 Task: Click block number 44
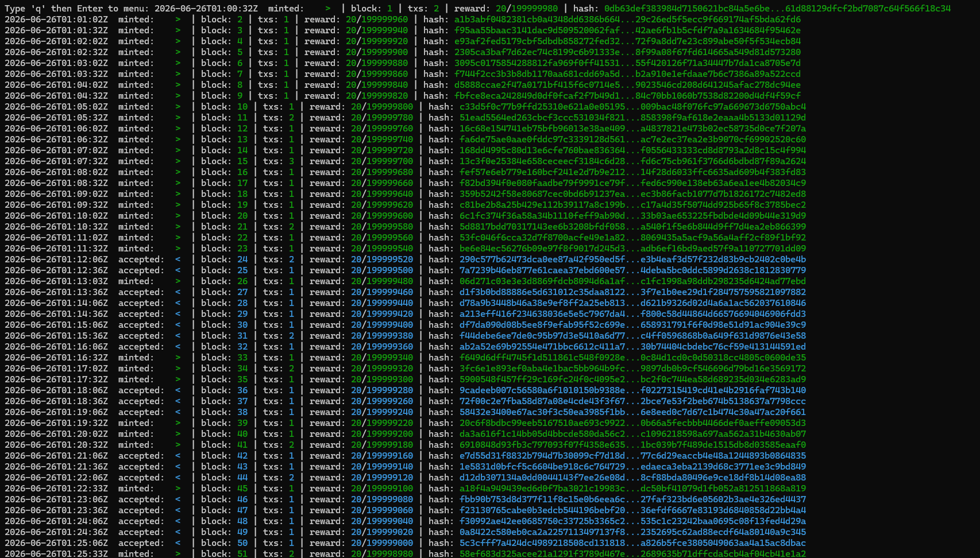[x=242, y=478]
